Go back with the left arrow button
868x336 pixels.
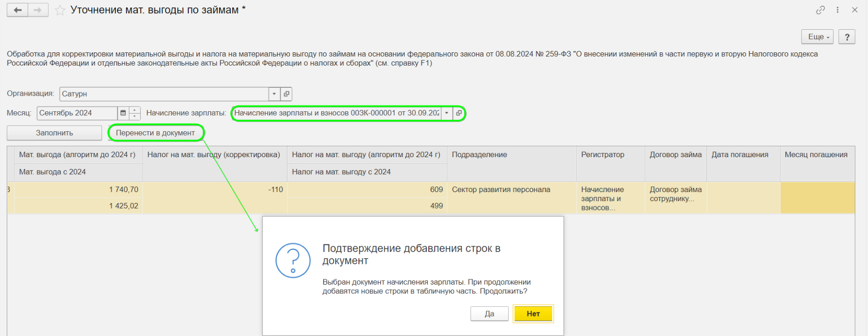tap(17, 10)
